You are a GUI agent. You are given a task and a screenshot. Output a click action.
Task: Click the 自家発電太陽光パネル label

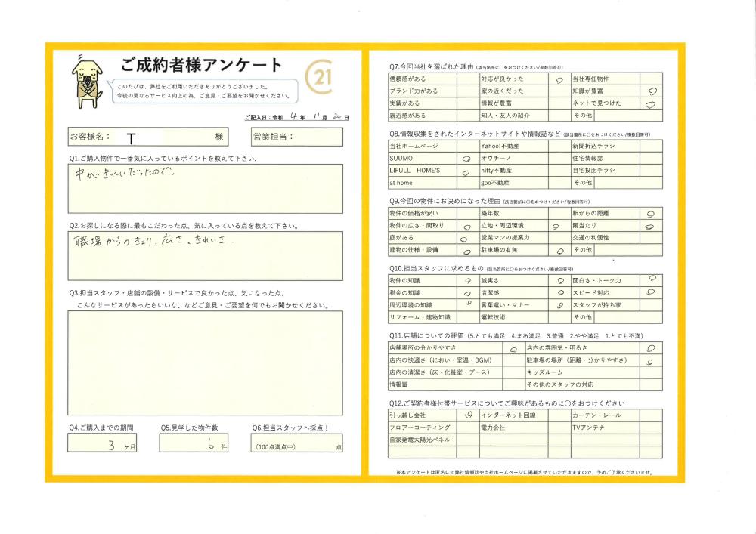[x=420, y=440]
